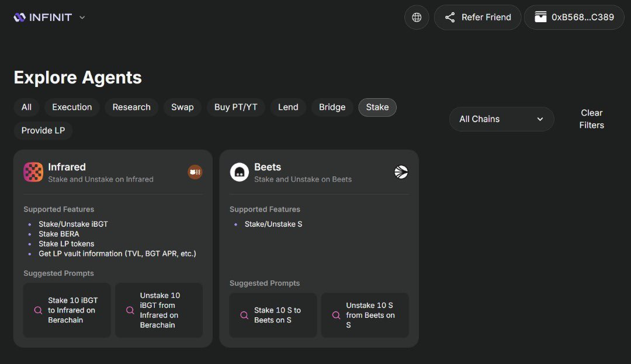Click Clear Filters
Image resolution: width=631 pixels, height=364 pixels.
(591, 119)
